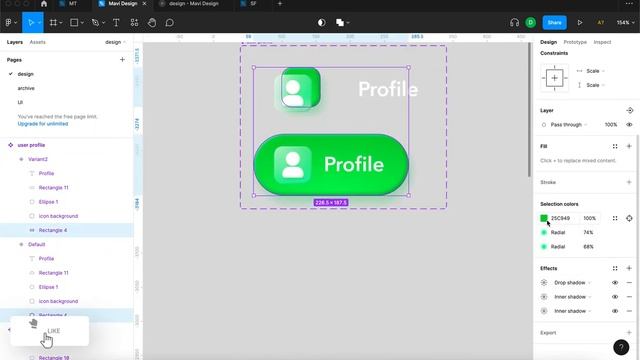The image size is (640, 360).
Task: Select the Comment tool
Action: pyautogui.click(x=169, y=23)
